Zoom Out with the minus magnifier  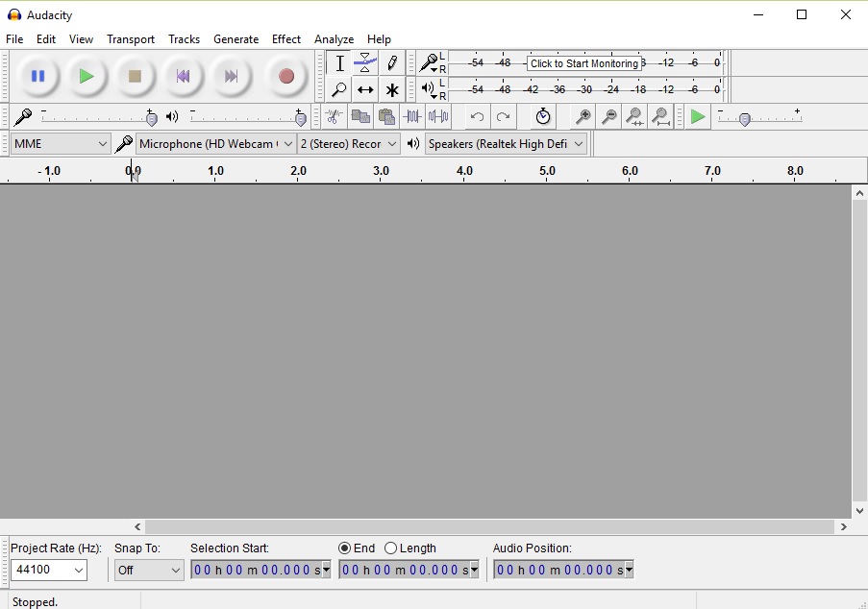click(x=608, y=117)
